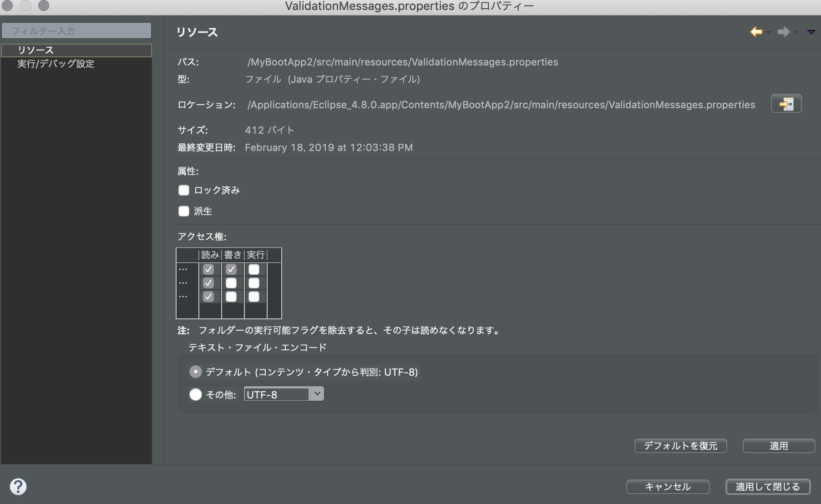Select the その他 encoding radio button
821x504 pixels.
click(195, 394)
